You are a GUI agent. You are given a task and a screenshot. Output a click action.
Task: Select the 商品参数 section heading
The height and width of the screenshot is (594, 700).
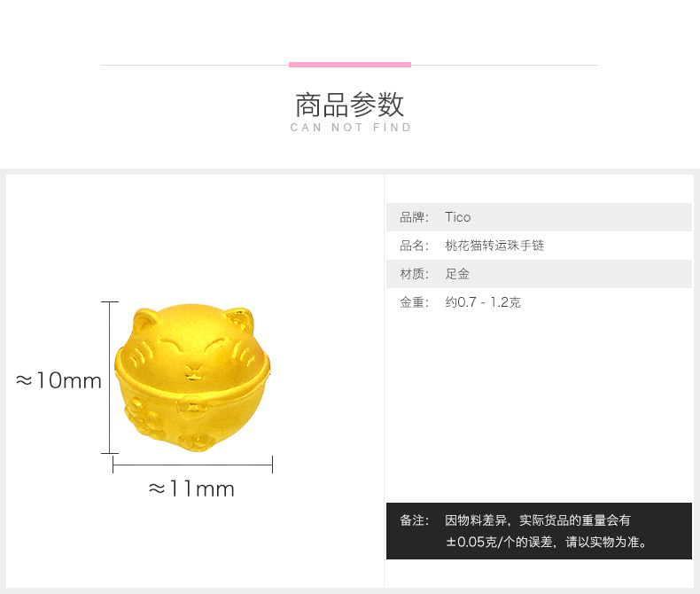point(349,105)
